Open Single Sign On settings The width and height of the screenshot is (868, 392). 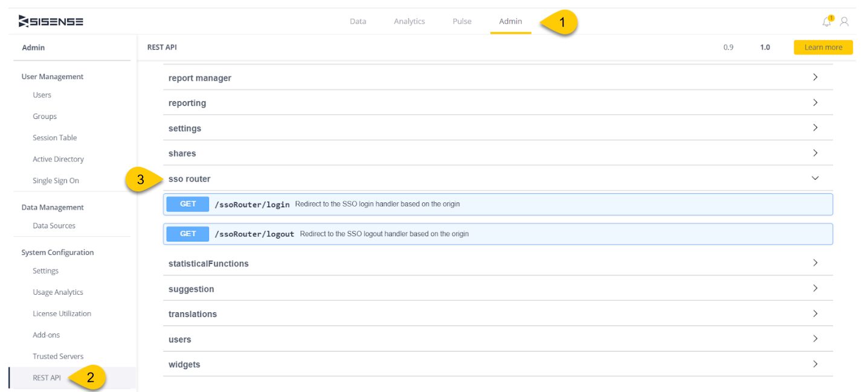point(56,181)
